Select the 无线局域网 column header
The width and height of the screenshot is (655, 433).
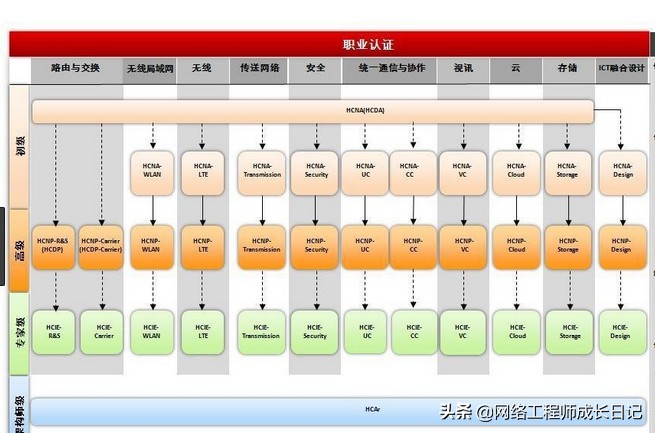(150, 70)
